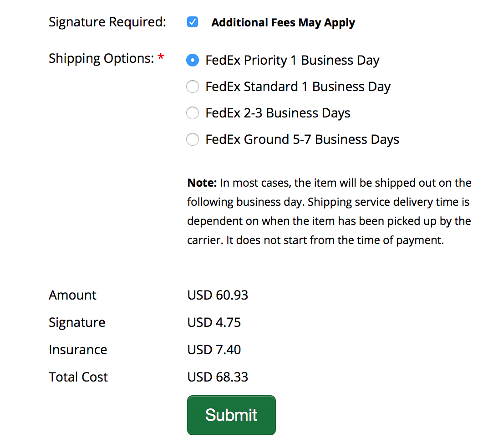Click the Note paragraph about shipping time

pyautogui.click(x=329, y=211)
